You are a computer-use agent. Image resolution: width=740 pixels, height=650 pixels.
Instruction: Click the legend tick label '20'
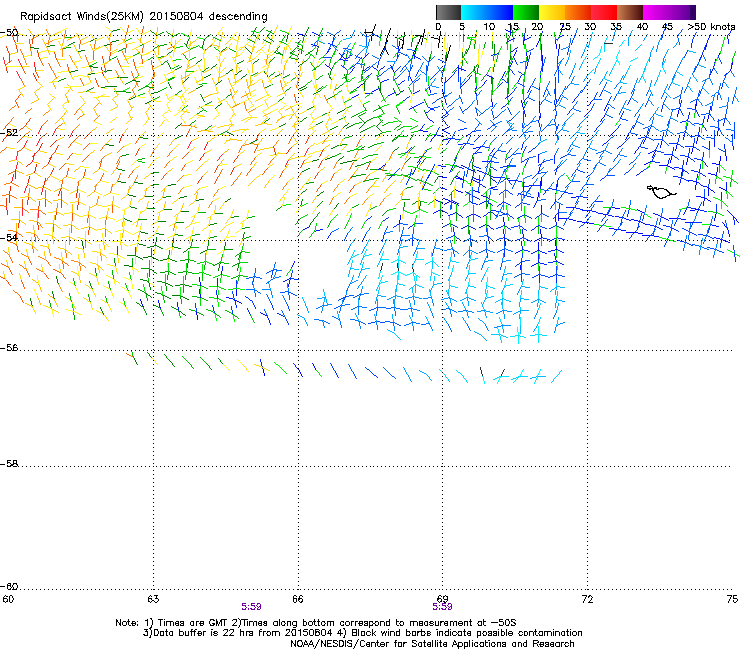[x=537, y=27]
